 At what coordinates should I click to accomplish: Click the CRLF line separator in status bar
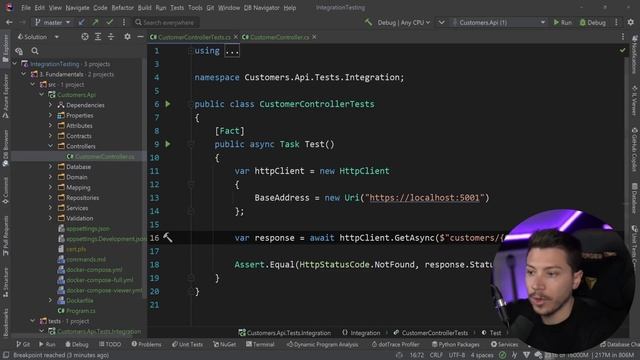pyautogui.click(x=436, y=356)
